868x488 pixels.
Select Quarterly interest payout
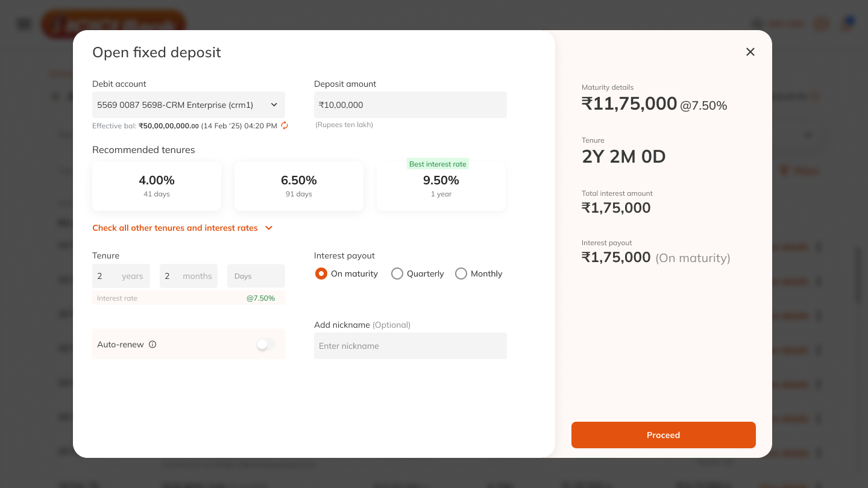click(x=397, y=274)
